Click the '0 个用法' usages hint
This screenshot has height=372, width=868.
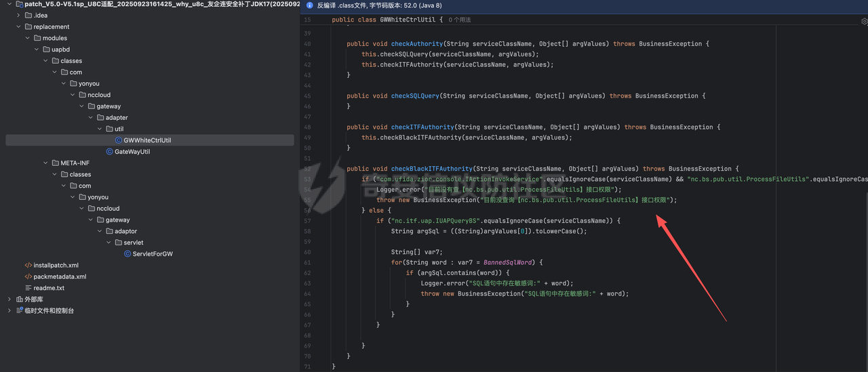click(x=465, y=20)
